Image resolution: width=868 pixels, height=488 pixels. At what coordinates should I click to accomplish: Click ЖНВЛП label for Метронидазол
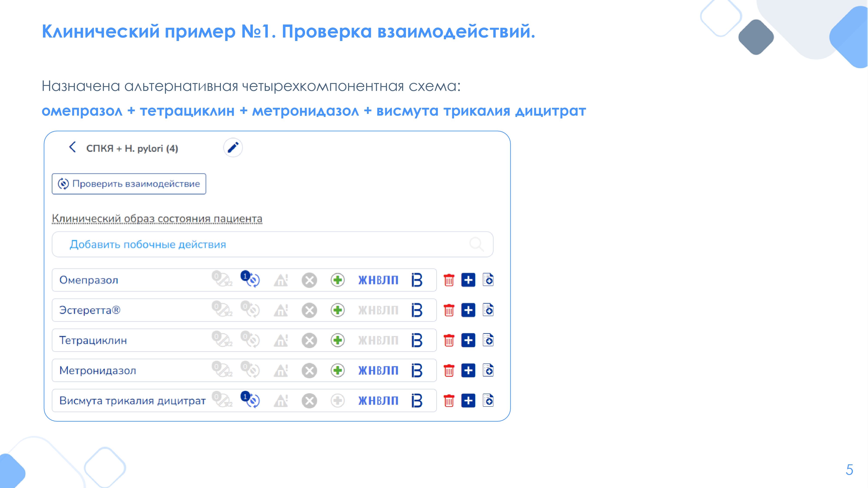coord(378,370)
